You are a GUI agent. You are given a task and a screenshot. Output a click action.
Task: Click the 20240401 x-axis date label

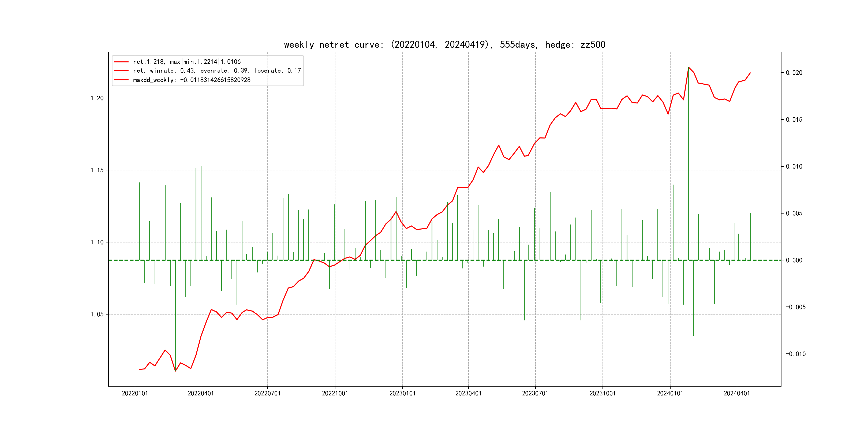pos(736,393)
